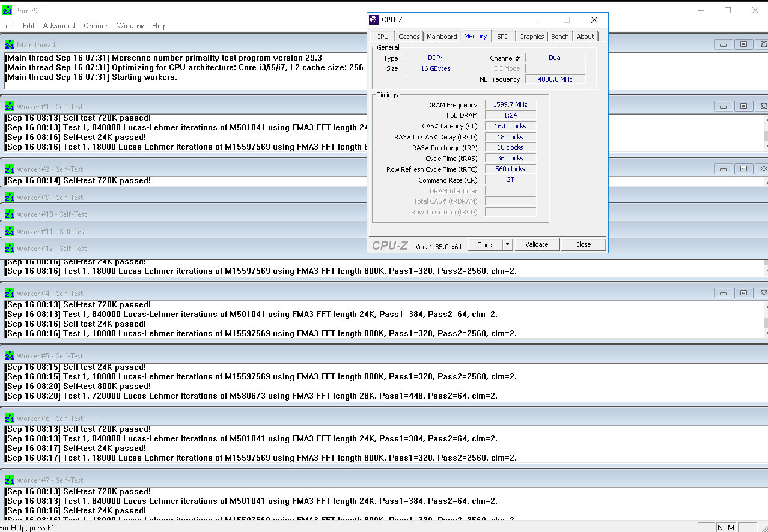This screenshot has width=768, height=532.
Task: Click the Worker #4 window icon
Action: (10, 293)
